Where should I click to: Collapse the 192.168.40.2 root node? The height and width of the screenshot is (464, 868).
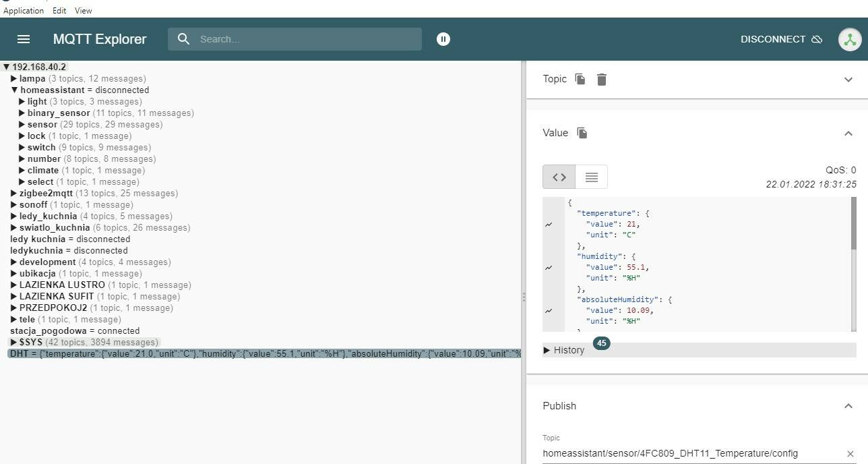(x=6, y=67)
